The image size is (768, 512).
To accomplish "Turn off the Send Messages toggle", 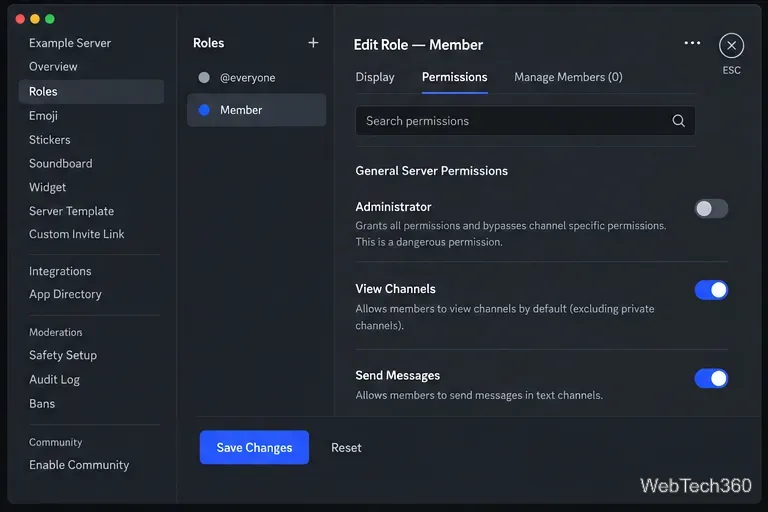I will (x=711, y=378).
